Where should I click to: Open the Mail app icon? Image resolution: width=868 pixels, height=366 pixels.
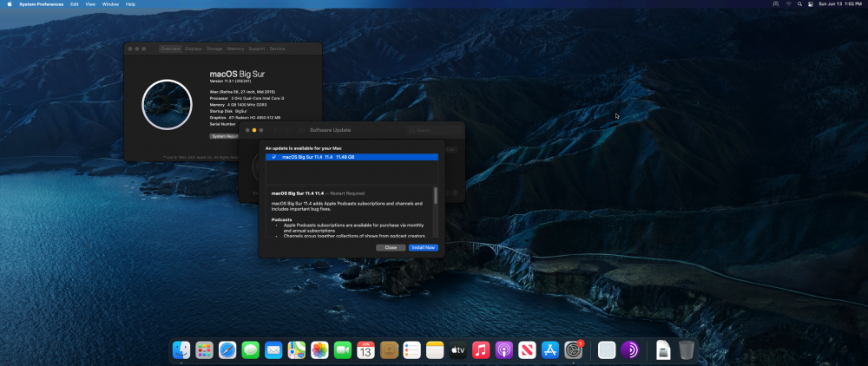point(273,350)
